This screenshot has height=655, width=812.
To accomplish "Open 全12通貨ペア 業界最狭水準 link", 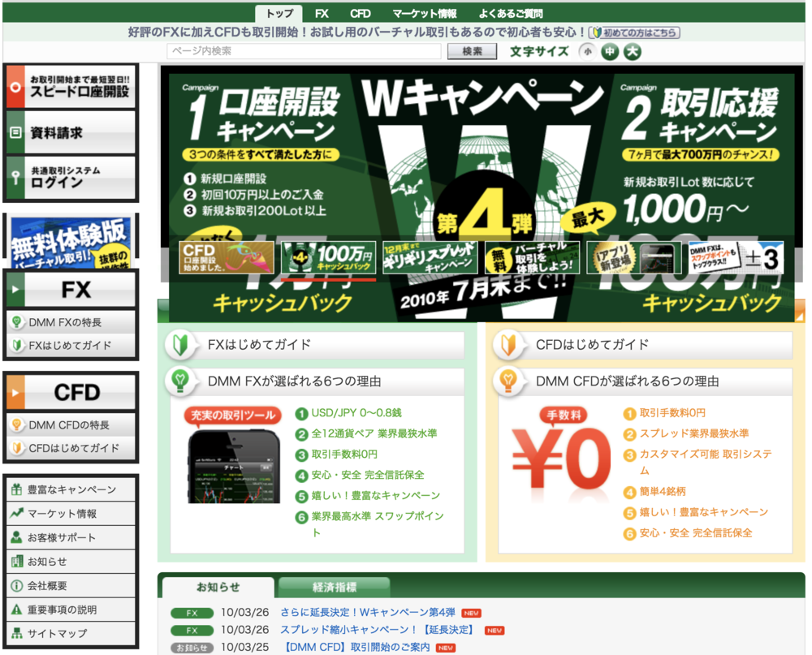I will point(374,433).
